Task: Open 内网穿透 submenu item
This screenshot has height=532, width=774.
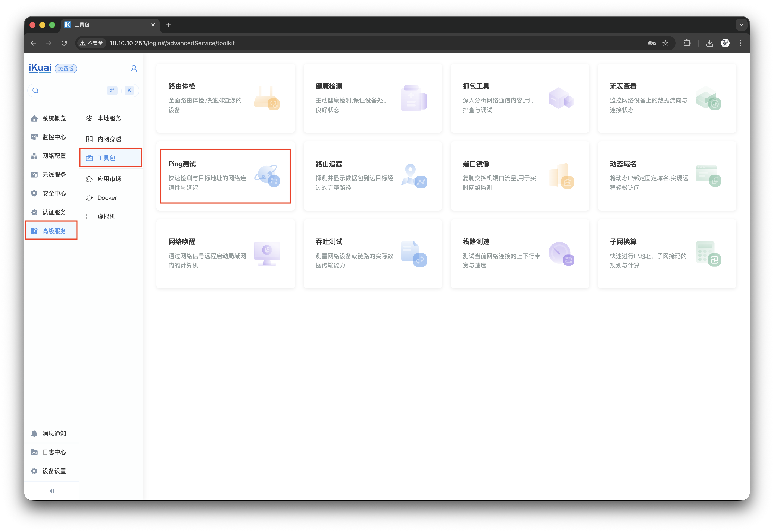Action: (x=109, y=139)
